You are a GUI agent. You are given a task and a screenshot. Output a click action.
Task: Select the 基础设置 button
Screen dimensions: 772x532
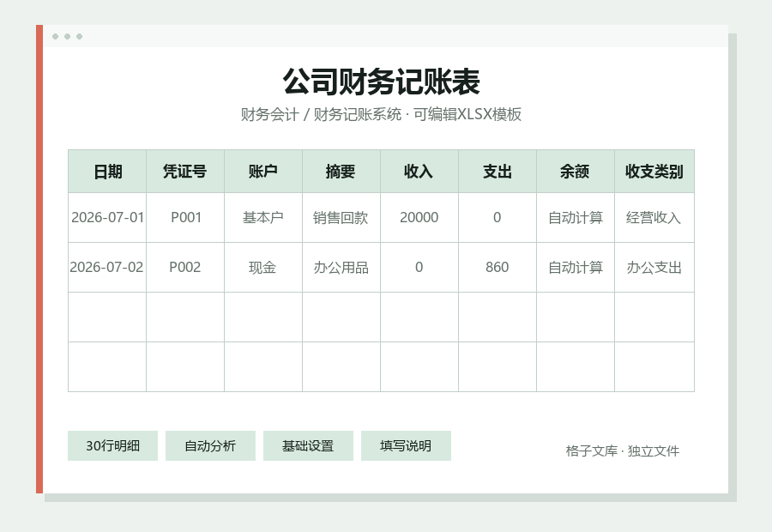pyautogui.click(x=308, y=446)
